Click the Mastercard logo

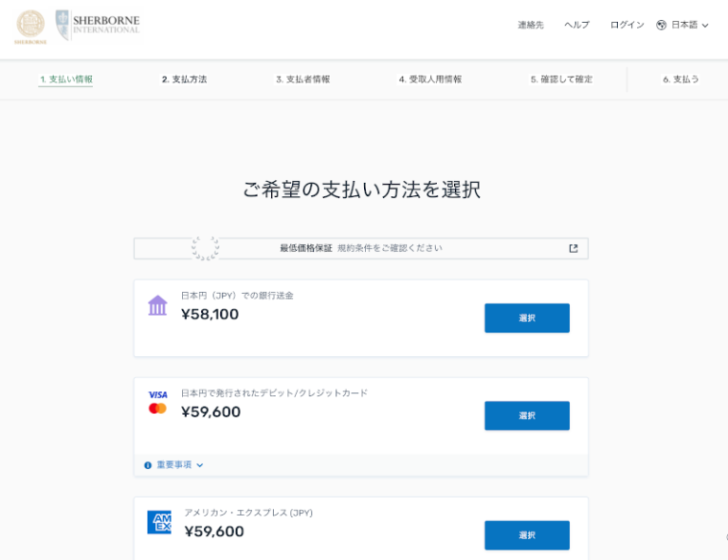pyautogui.click(x=157, y=409)
